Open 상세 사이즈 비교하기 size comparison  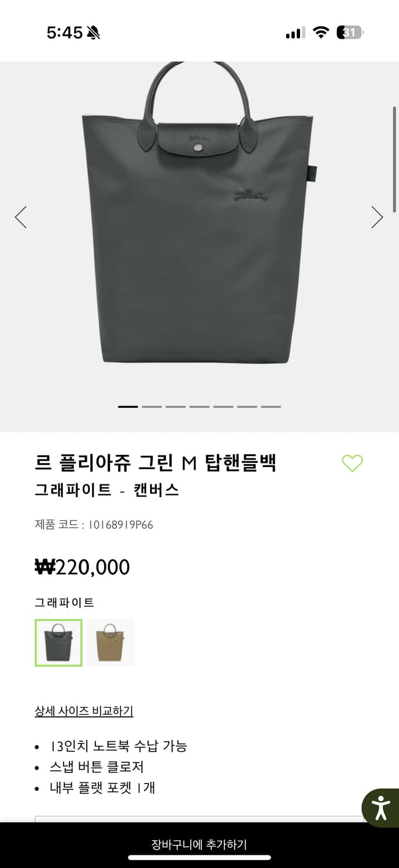click(83, 711)
